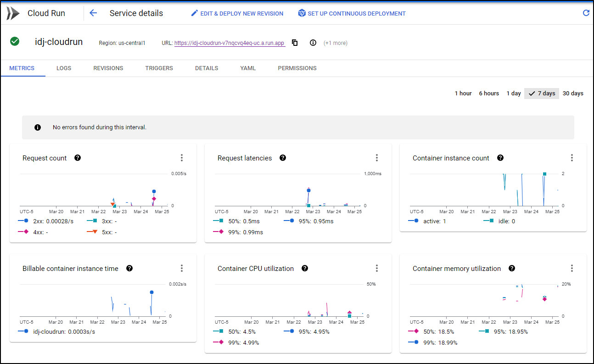This screenshot has width=594, height=364.
Task: Select the 1 day time range
Action: pyautogui.click(x=514, y=94)
